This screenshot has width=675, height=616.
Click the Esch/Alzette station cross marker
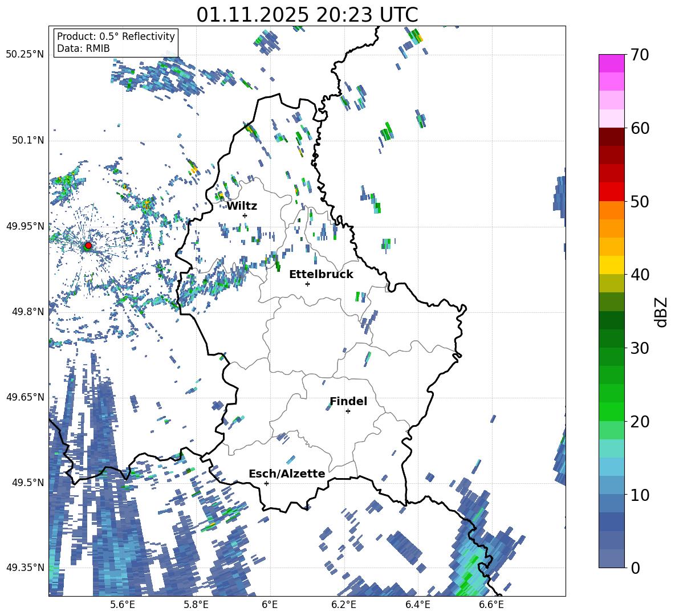(x=266, y=483)
